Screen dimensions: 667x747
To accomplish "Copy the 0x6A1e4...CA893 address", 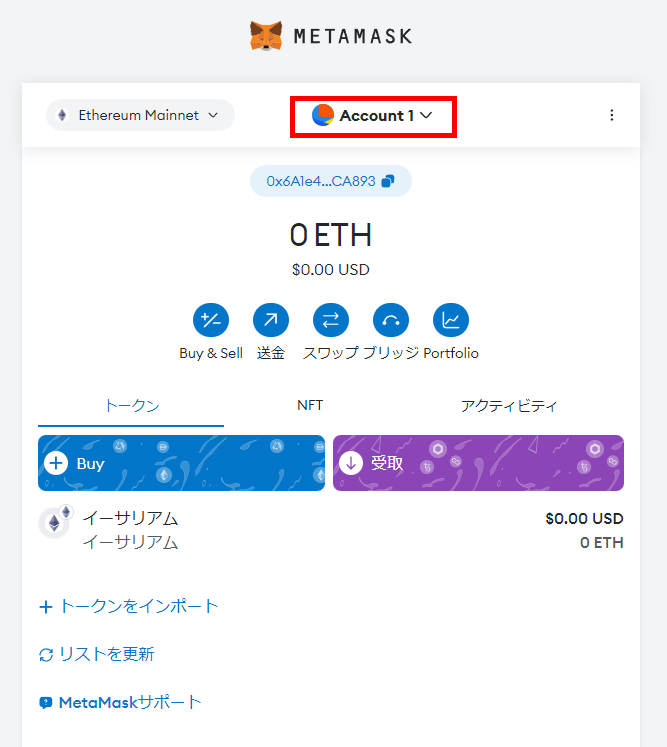I will click(330, 181).
